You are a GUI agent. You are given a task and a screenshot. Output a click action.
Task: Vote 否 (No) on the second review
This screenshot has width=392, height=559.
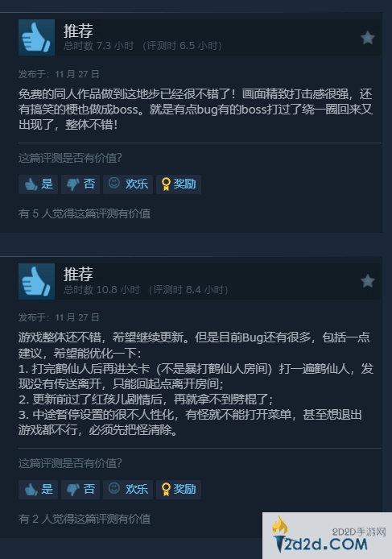tap(80, 489)
